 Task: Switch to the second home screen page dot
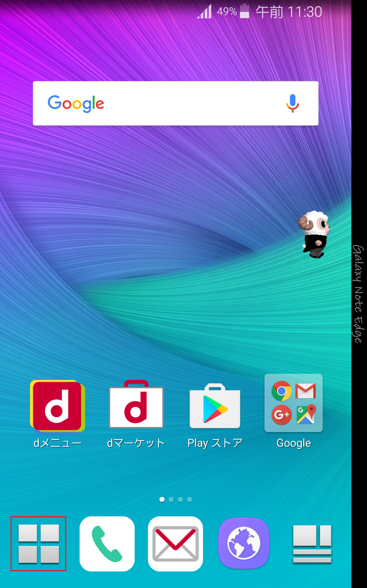tap(171, 500)
